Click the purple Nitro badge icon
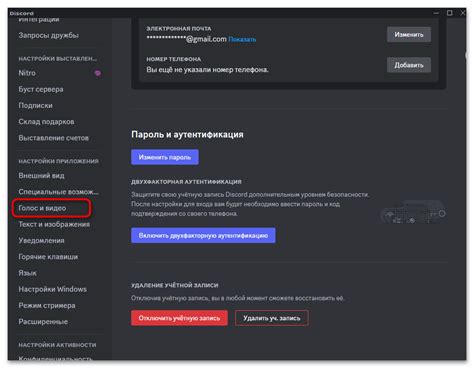 point(97,73)
